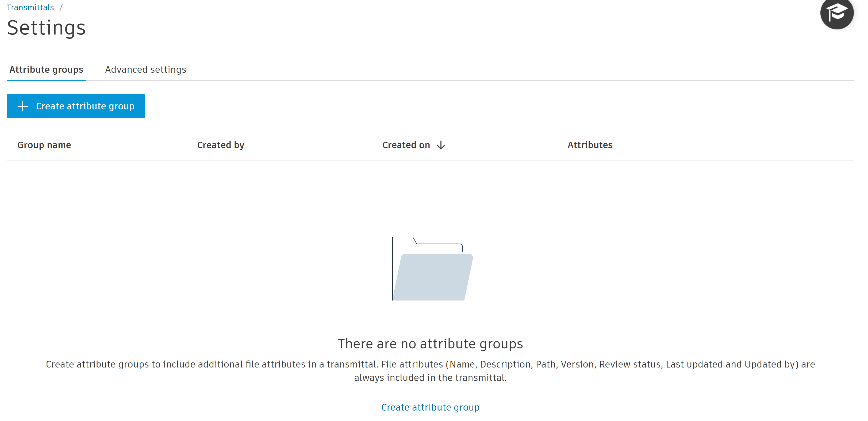Viewport: 868px width, 421px height.
Task: Click the Group name column header
Action: [44, 145]
